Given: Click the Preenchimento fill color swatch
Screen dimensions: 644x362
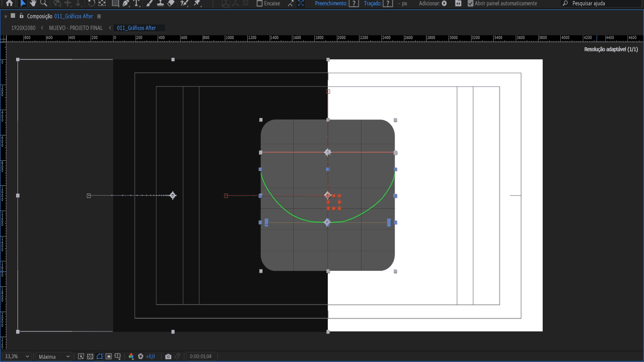Looking at the screenshot, I should [x=354, y=3].
